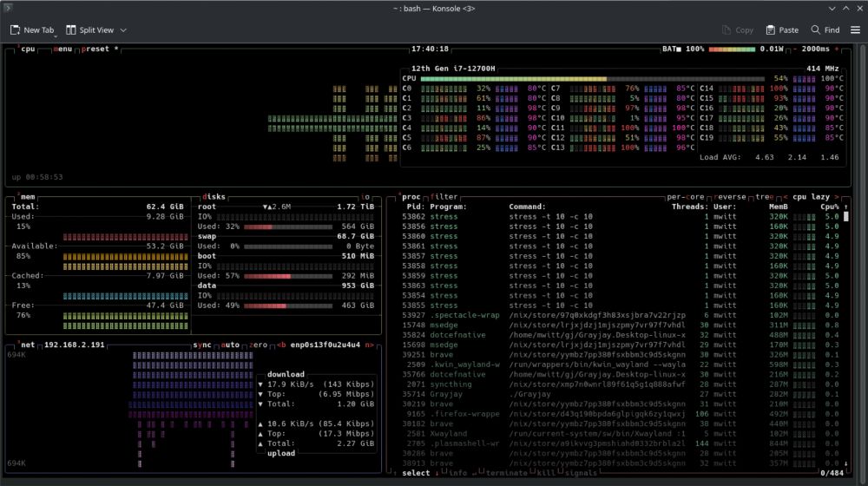Select previous sort column left arrow
868x486 pixels.
[785, 196]
